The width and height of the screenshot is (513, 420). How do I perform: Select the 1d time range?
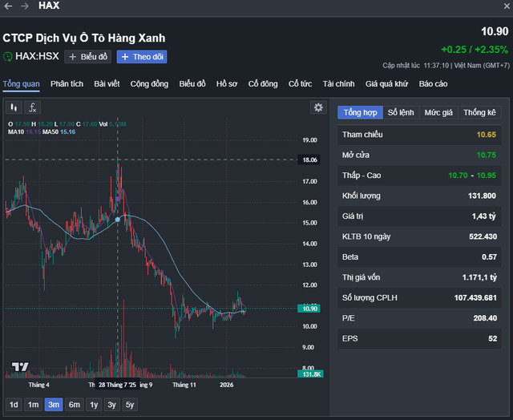14,405
